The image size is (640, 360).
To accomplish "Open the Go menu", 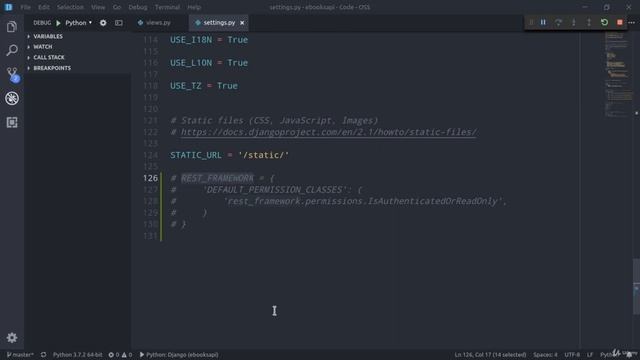I will pyautogui.click(x=117, y=7).
